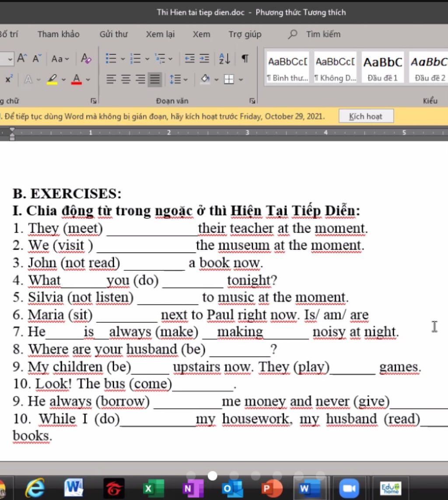
Task: Click the word 'making' in sentence 7
Action: point(240,332)
